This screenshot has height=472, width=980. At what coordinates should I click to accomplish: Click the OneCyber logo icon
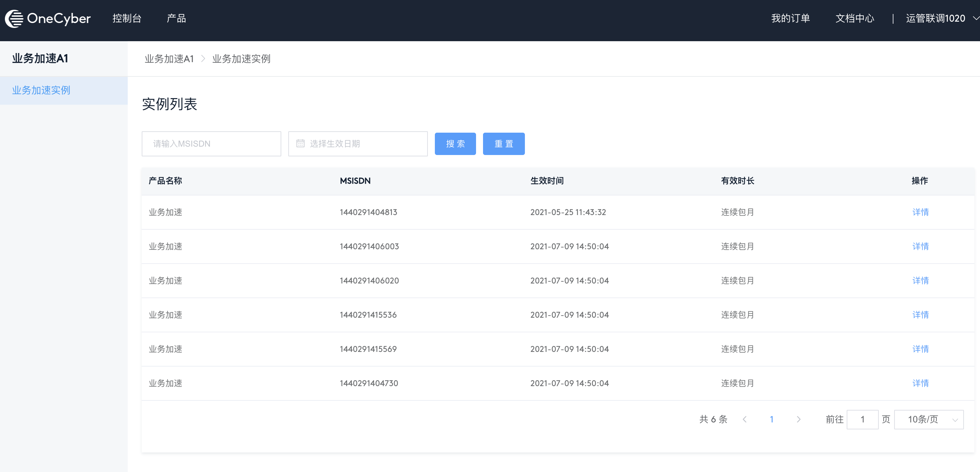pyautogui.click(x=14, y=19)
